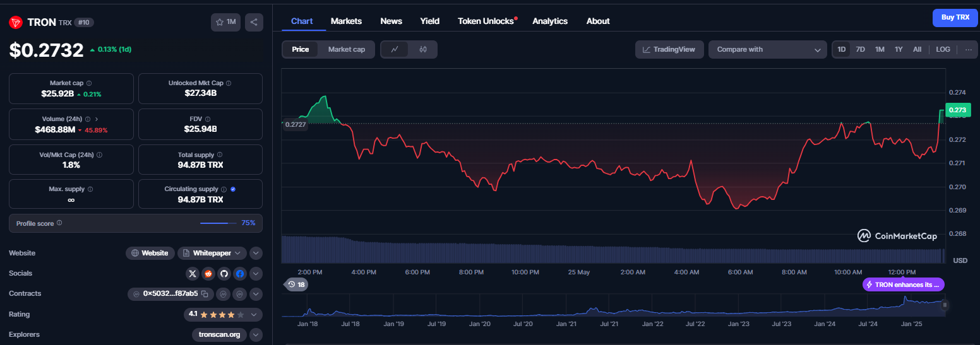Click the Vol/Mkt Cap (24h) info icon
Screen dimensions: 980x345
coord(100,155)
